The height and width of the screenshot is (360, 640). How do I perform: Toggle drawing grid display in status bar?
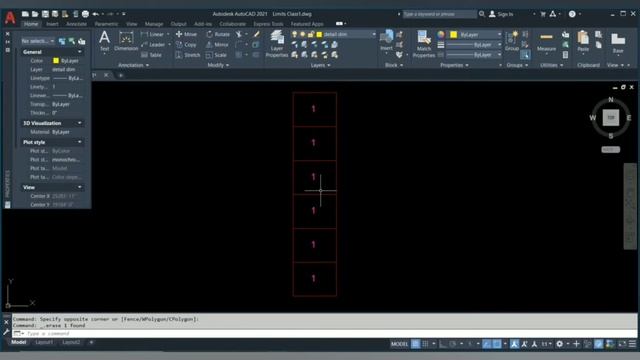click(416, 344)
